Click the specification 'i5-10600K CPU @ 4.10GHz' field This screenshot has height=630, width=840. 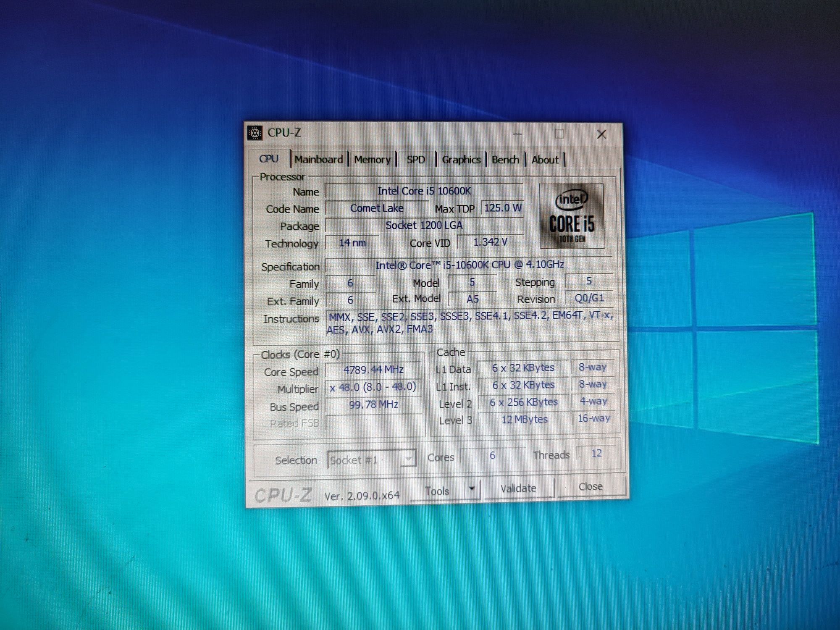pyautogui.click(x=469, y=265)
